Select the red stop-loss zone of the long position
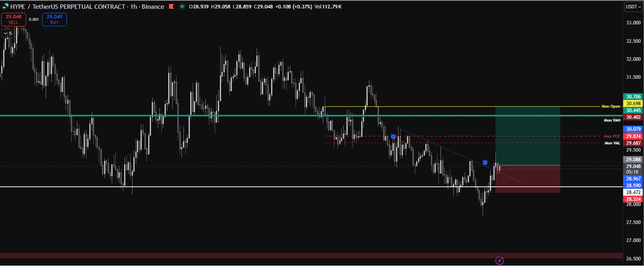644x266 pixels. [528, 179]
